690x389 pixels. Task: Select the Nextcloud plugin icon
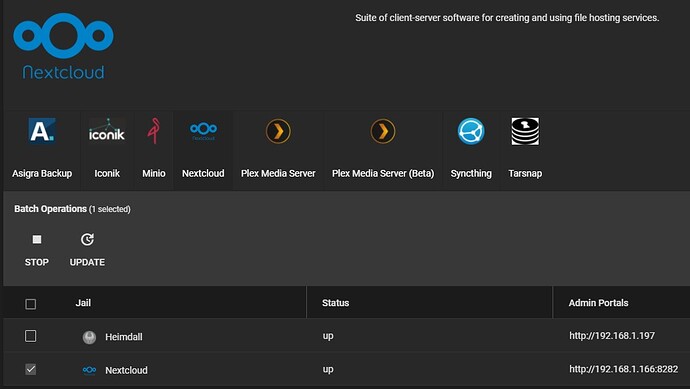pyautogui.click(x=203, y=131)
